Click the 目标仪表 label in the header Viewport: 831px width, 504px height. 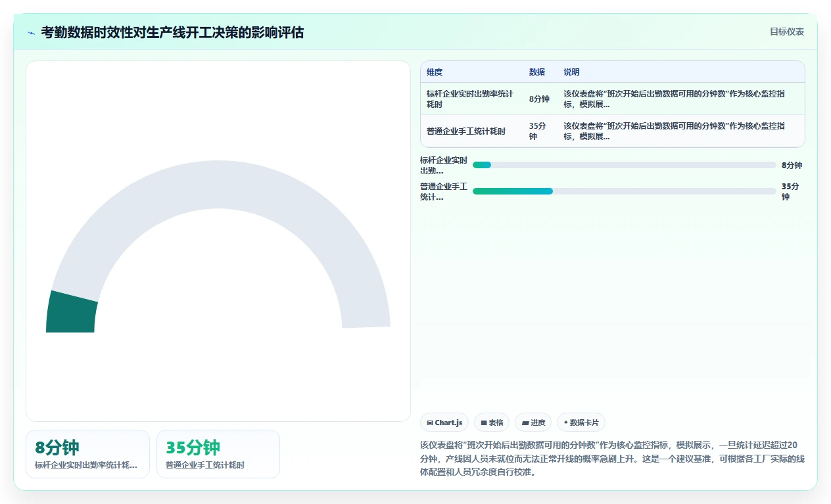[787, 32]
